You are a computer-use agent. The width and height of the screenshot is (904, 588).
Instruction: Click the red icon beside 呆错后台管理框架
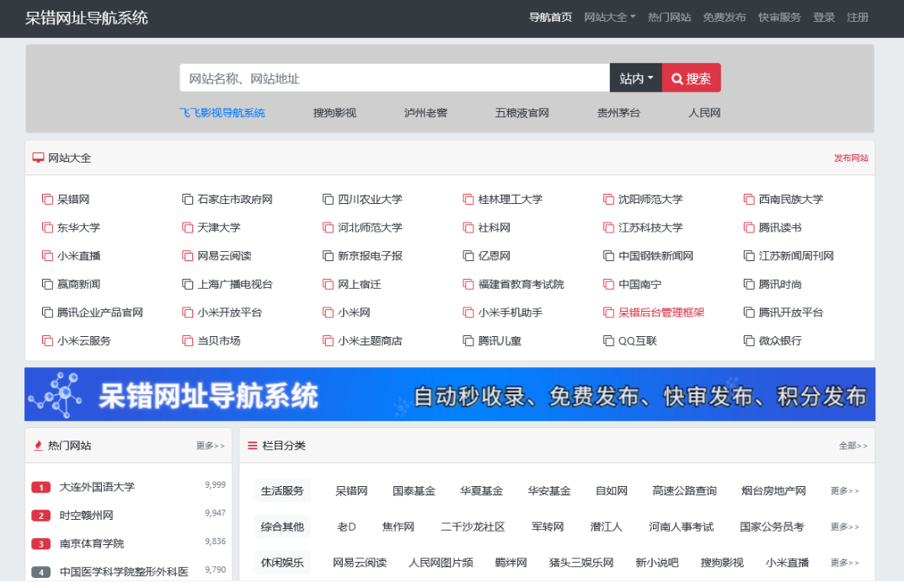coord(608,313)
